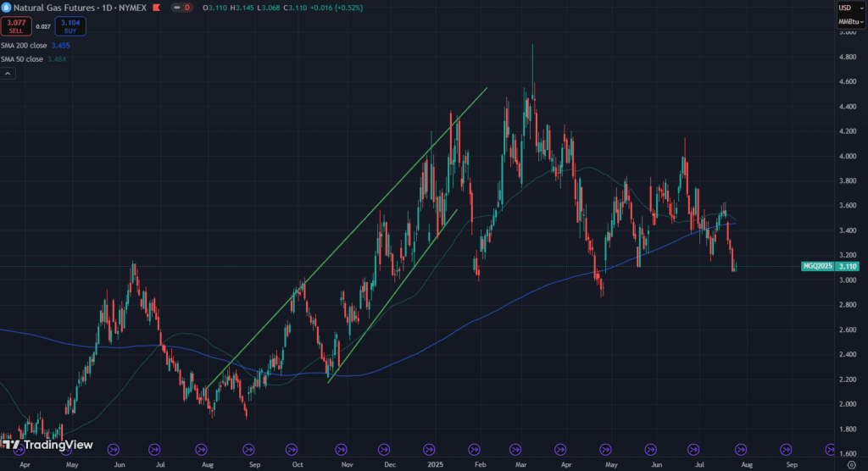868x471 pixels.
Task: Click the 2025 label on the time axis
Action: coord(435,465)
